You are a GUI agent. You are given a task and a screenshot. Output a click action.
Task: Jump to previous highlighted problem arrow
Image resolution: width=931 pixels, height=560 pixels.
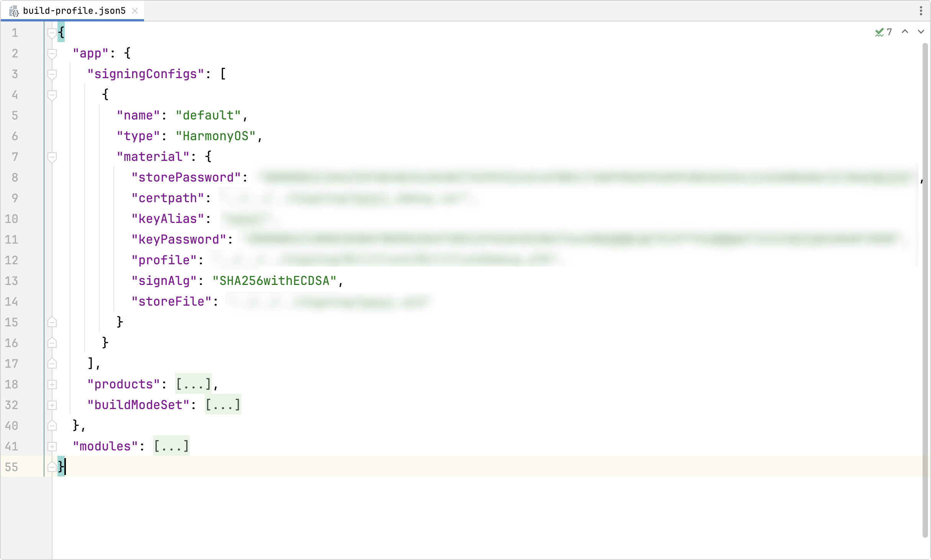[x=905, y=32]
